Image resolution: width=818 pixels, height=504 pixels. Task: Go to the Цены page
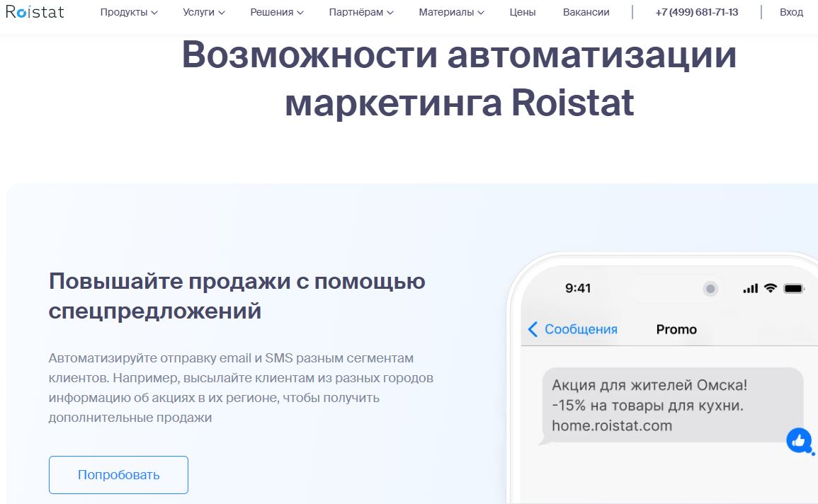(x=522, y=12)
